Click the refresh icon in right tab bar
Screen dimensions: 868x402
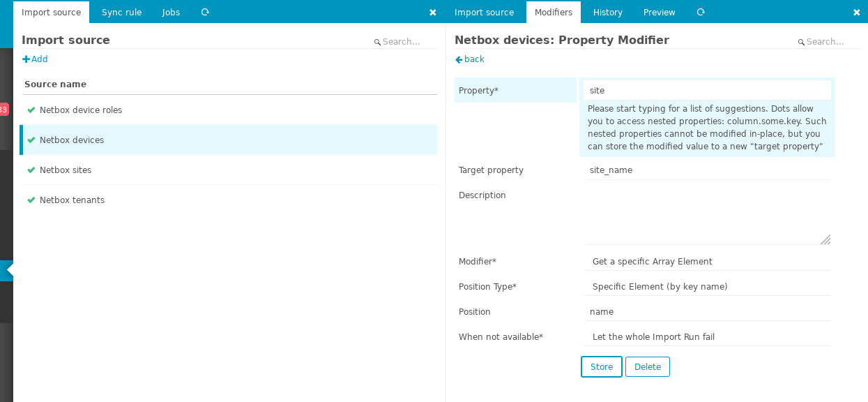tap(701, 13)
